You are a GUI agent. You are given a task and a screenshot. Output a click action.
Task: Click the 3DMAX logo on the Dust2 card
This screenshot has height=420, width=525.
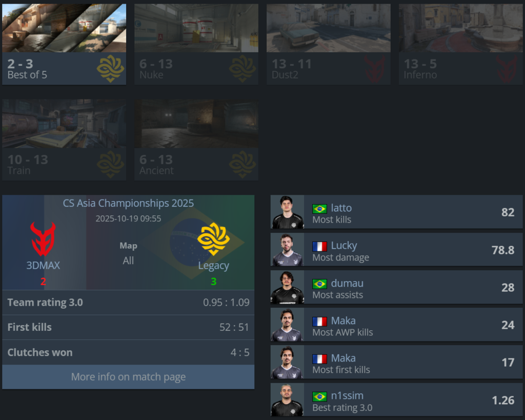(375, 69)
